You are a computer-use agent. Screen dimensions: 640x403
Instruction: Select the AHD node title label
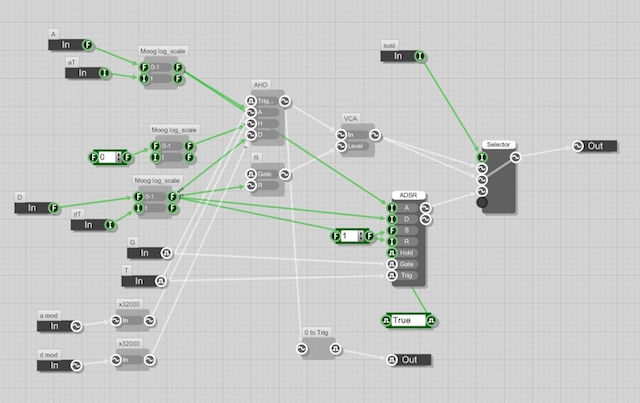click(x=260, y=87)
